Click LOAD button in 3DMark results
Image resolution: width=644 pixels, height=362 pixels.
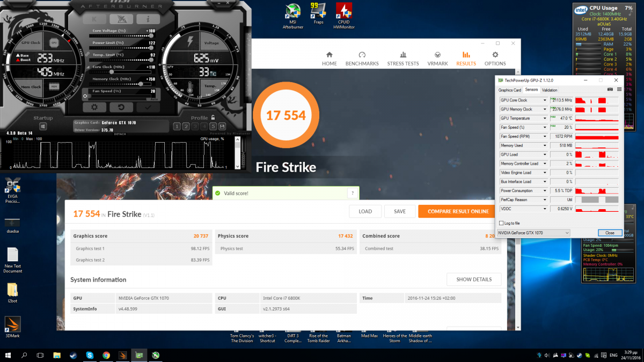tap(365, 211)
